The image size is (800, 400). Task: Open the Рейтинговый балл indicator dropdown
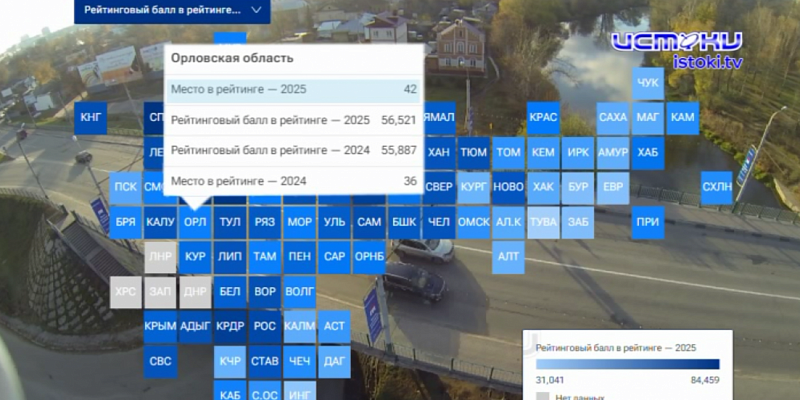click(x=173, y=11)
